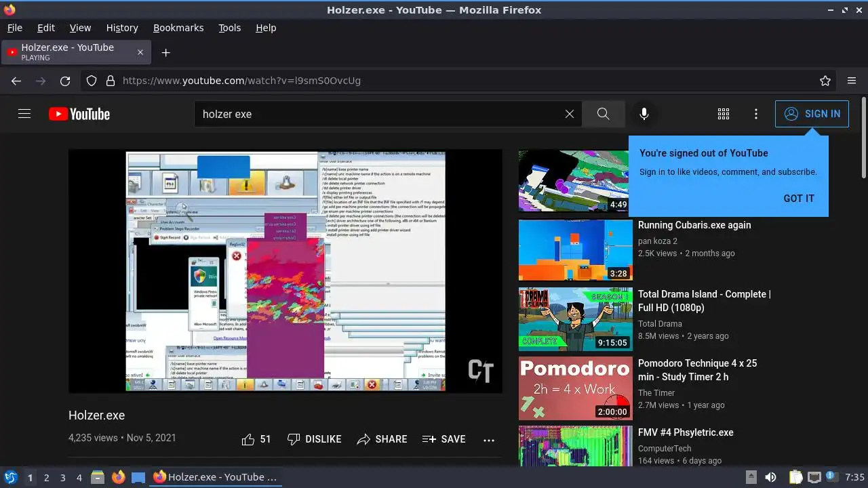This screenshot has height=488, width=868.
Task: Open 'Total Drama Island - Complete' title
Action: (x=705, y=301)
